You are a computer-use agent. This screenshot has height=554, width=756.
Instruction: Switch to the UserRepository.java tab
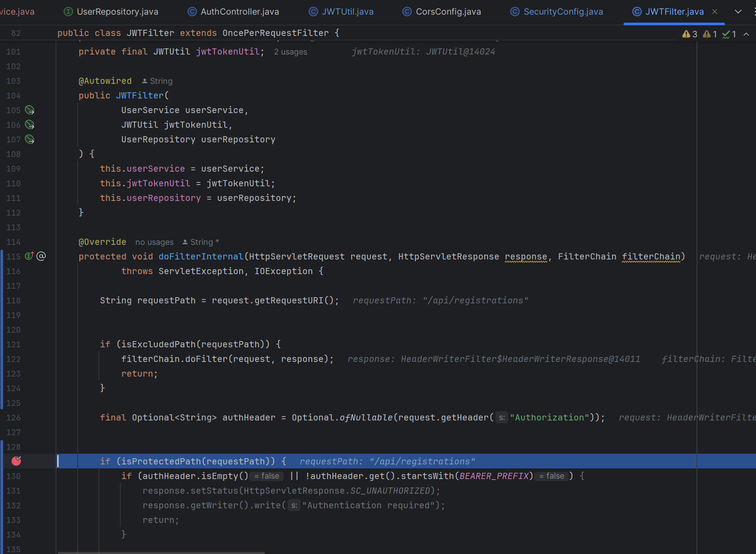[x=111, y=12]
